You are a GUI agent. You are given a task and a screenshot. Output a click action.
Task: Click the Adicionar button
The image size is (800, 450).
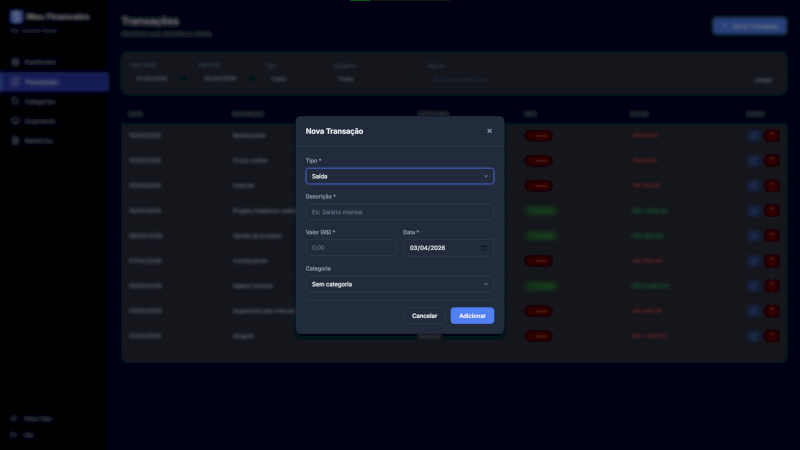472,316
